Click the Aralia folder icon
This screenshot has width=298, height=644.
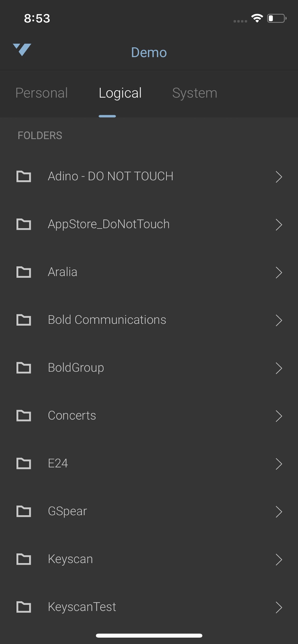pyautogui.click(x=24, y=272)
